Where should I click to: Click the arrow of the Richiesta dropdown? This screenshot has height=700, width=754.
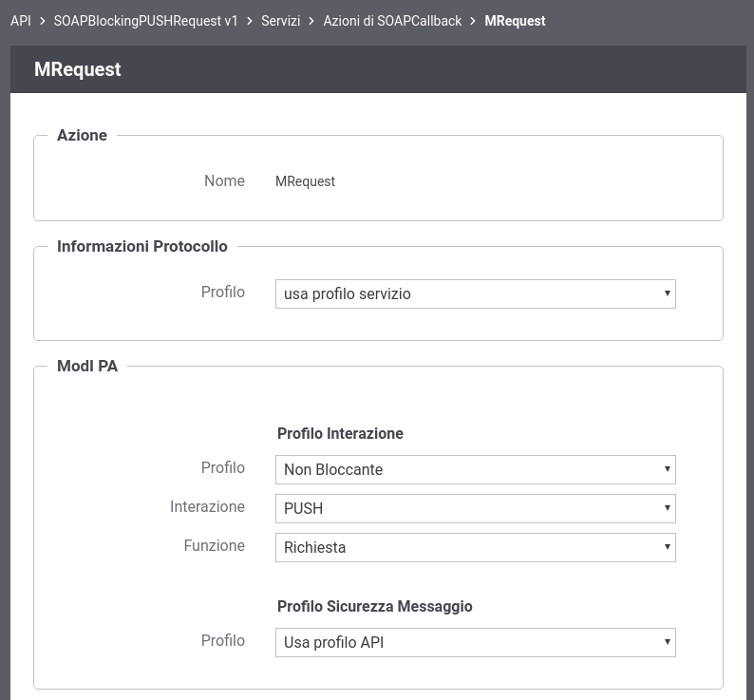pos(667,547)
